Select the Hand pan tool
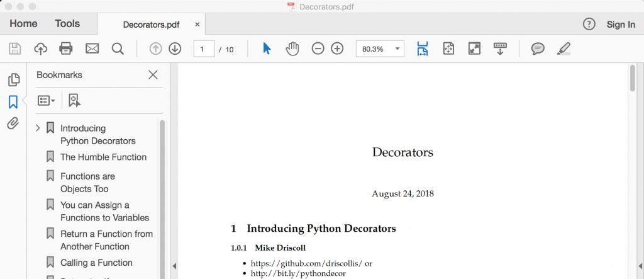Screen dimensions: 644x279 pos(292,48)
